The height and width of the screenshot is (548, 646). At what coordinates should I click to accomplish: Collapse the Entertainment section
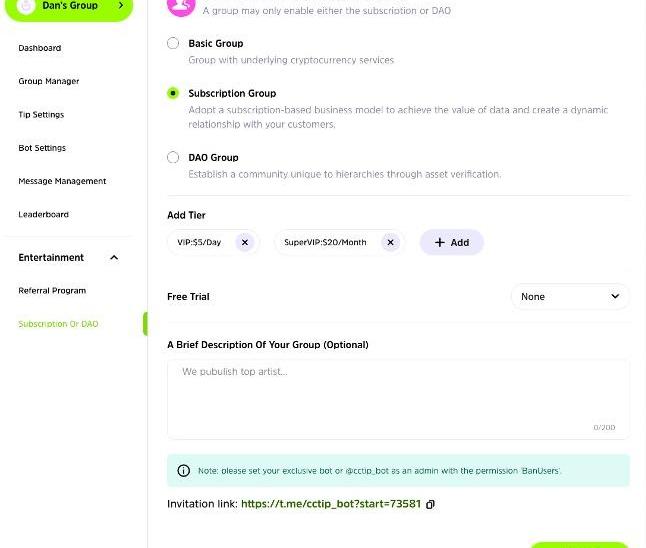(114, 258)
